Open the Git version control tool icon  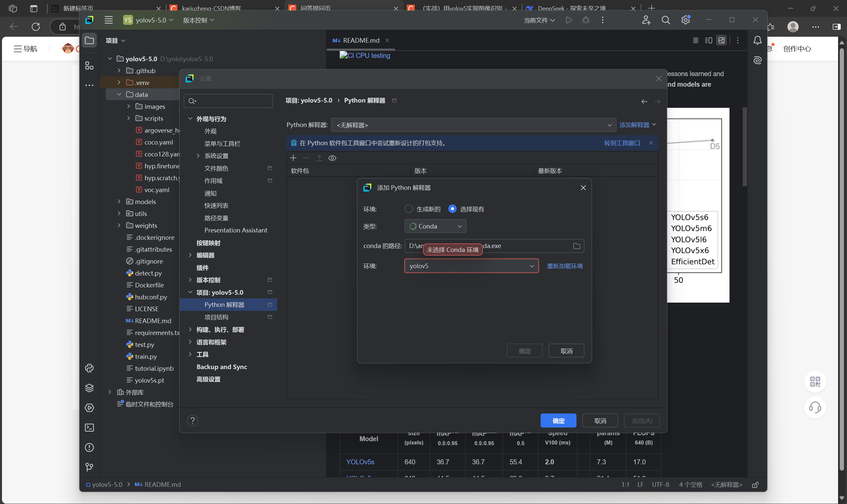point(89,467)
